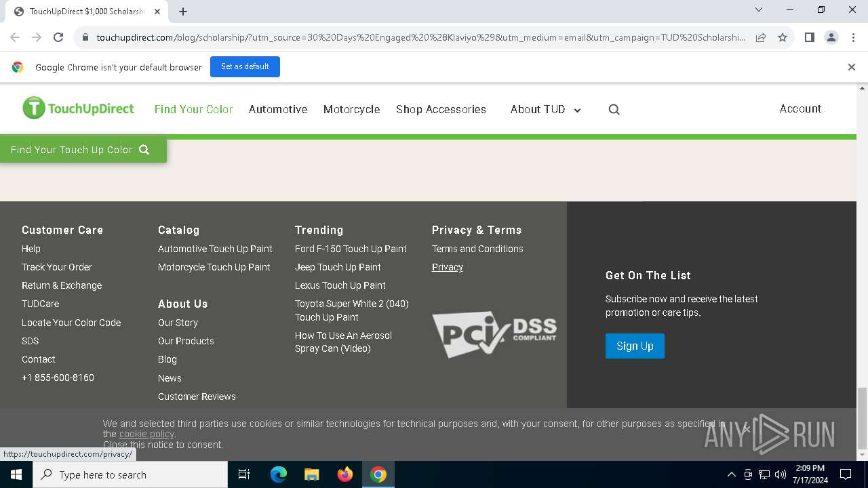The width and height of the screenshot is (868, 488).
Task: Open Return & Exchange link
Action: pos(62,285)
